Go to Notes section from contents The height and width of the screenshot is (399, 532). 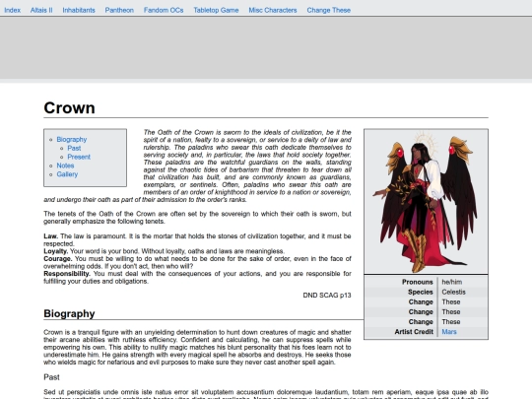(x=65, y=166)
